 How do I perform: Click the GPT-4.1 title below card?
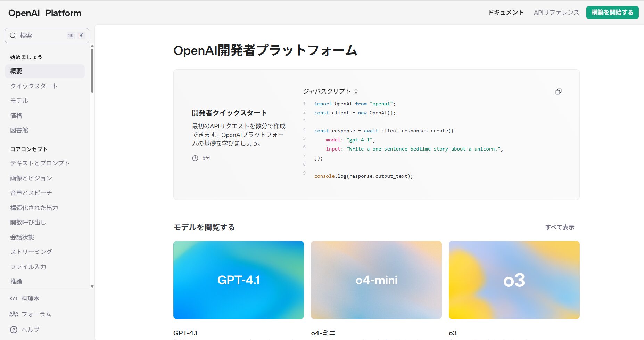185,333
